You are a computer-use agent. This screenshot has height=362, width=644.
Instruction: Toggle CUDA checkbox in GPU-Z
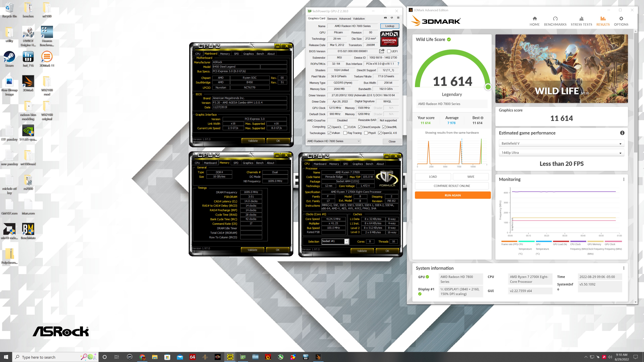[x=345, y=127]
